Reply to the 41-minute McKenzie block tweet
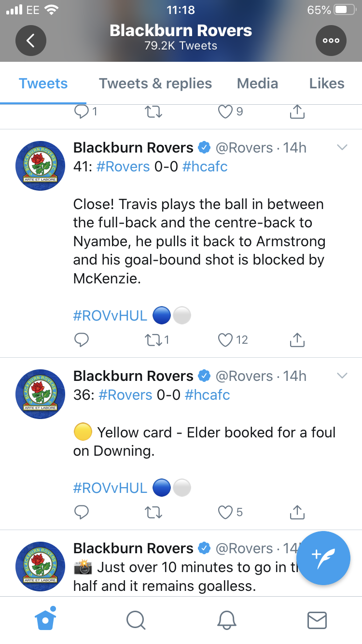The height and width of the screenshot is (644, 362). click(x=82, y=340)
